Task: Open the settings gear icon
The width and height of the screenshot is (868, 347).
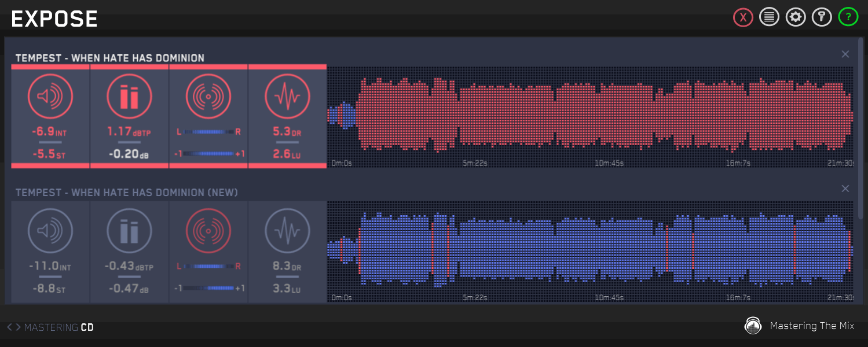Action: 796,17
